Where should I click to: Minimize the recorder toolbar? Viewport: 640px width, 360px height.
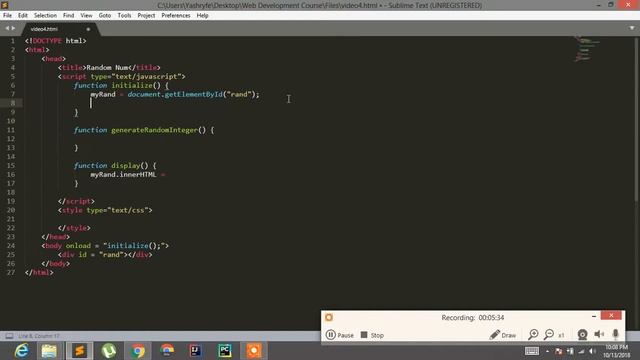pyautogui.click(x=594, y=316)
